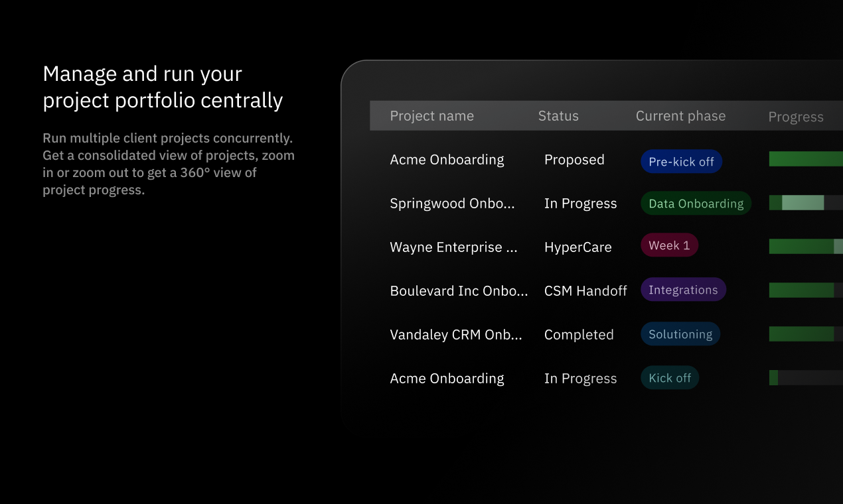Viewport: 843px width, 504px height.
Task: Click the Proposed status cell
Action: (x=574, y=160)
